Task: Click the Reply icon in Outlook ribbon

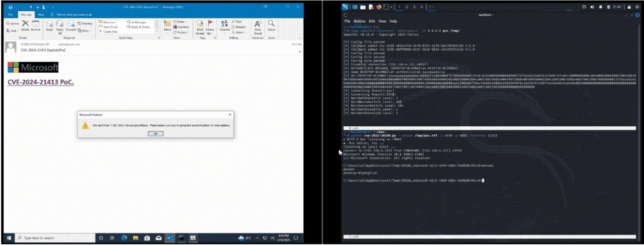Action: tap(49, 26)
